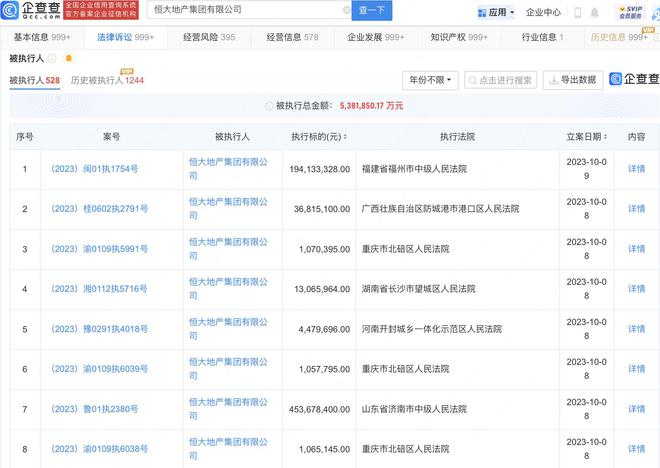Open case (2023)桂0602执2791号
The image size is (660, 468).
pos(99,209)
